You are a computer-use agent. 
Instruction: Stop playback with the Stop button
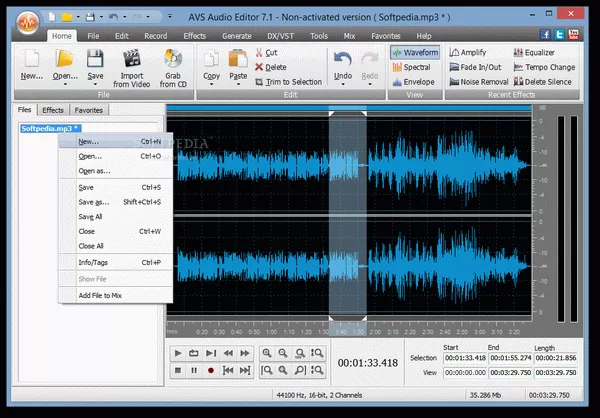178,370
